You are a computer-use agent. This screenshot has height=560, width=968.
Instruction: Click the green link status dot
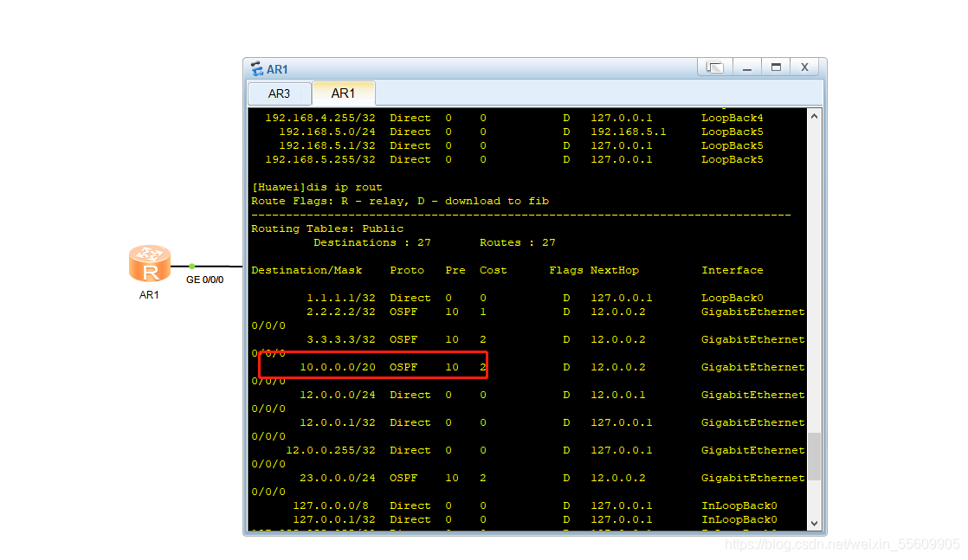pyautogui.click(x=192, y=266)
